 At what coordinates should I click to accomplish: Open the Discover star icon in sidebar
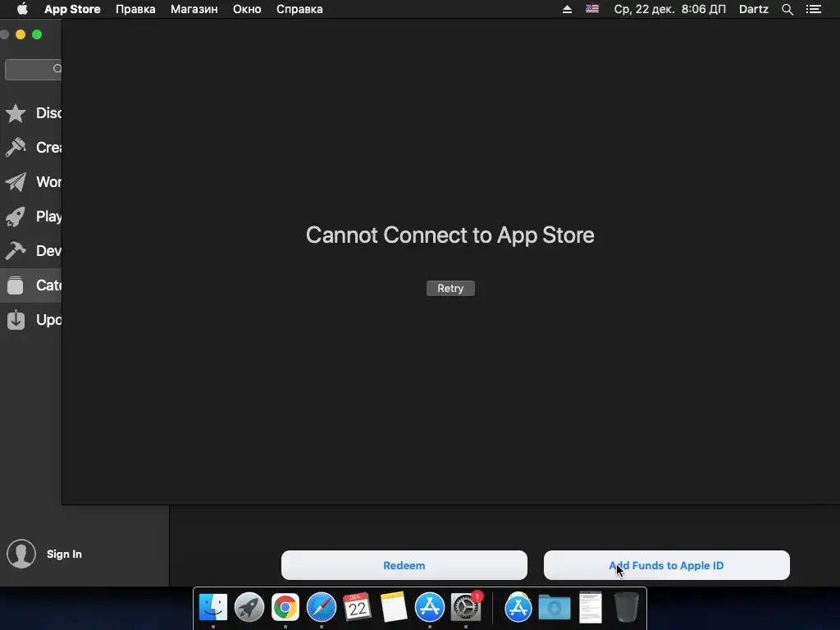[x=16, y=113]
